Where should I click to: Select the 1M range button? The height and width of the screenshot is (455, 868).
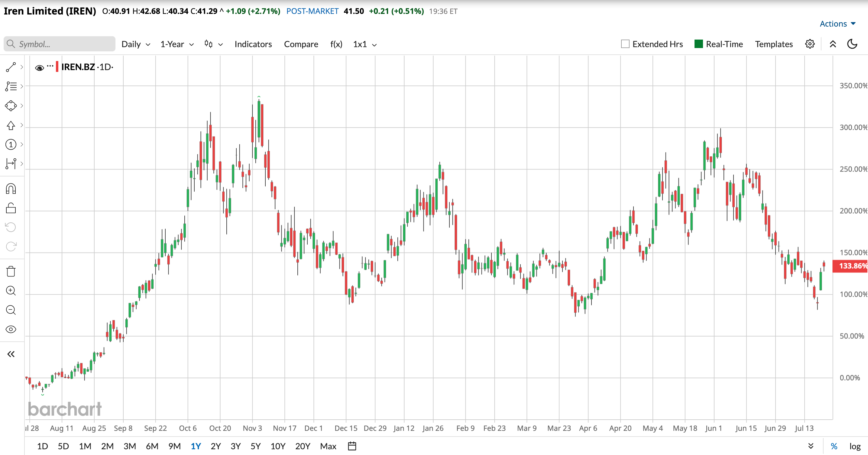[x=85, y=446]
